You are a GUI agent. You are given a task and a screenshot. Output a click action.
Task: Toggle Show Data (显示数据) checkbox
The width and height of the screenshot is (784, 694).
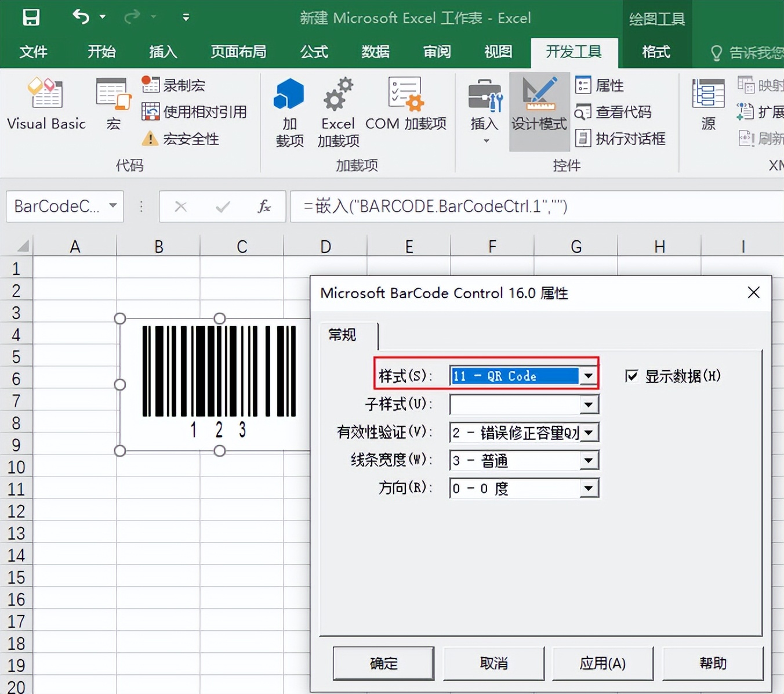click(x=632, y=376)
